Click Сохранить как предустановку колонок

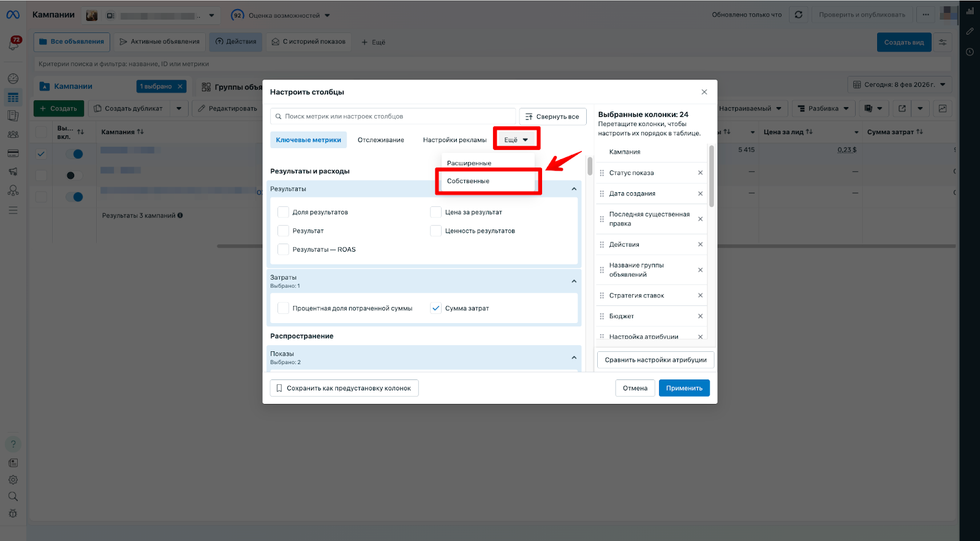point(344,388)
